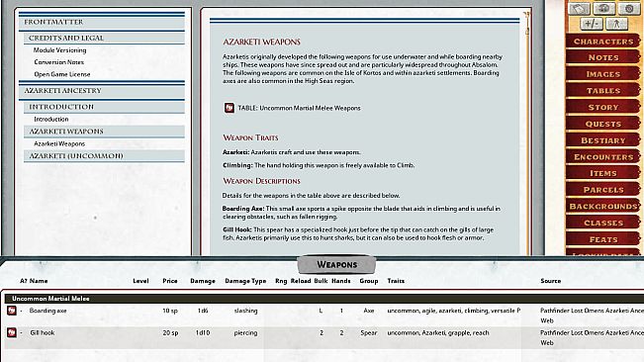Click the Weapon Descriptions heading
Screen dimensions: 644x362
(261, 181)
